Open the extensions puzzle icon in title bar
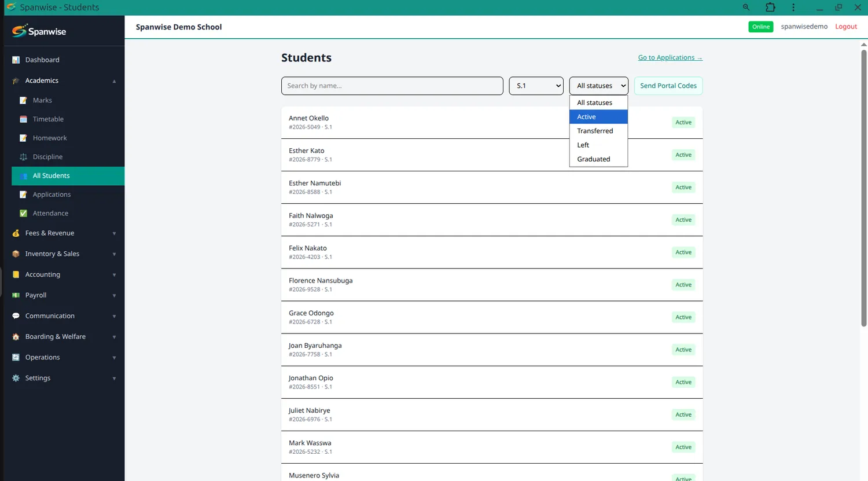 click(770, 8)
